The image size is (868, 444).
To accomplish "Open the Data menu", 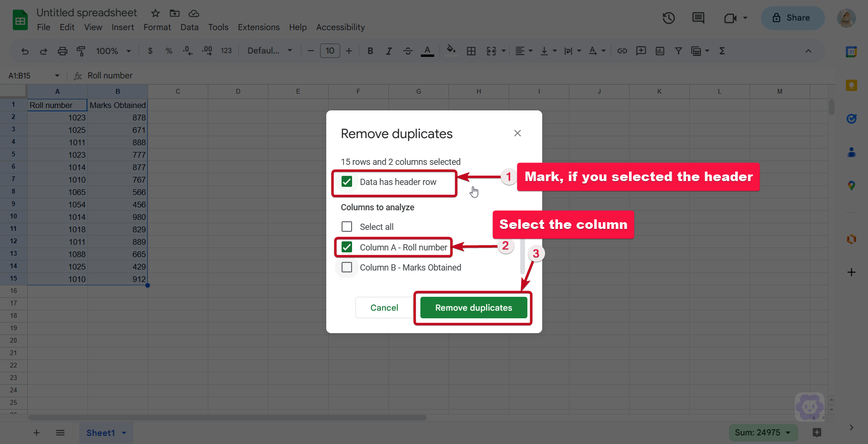I will (x=189, y=27).
